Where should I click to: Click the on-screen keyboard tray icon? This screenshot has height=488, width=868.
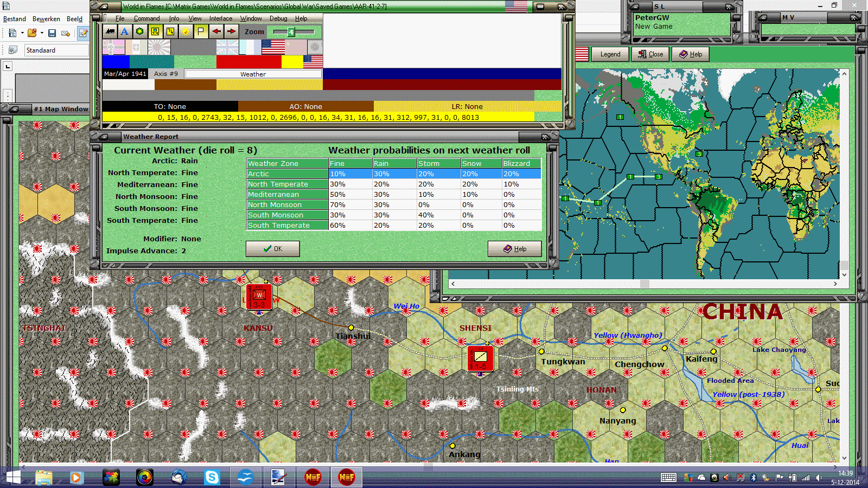pos(668,478)
